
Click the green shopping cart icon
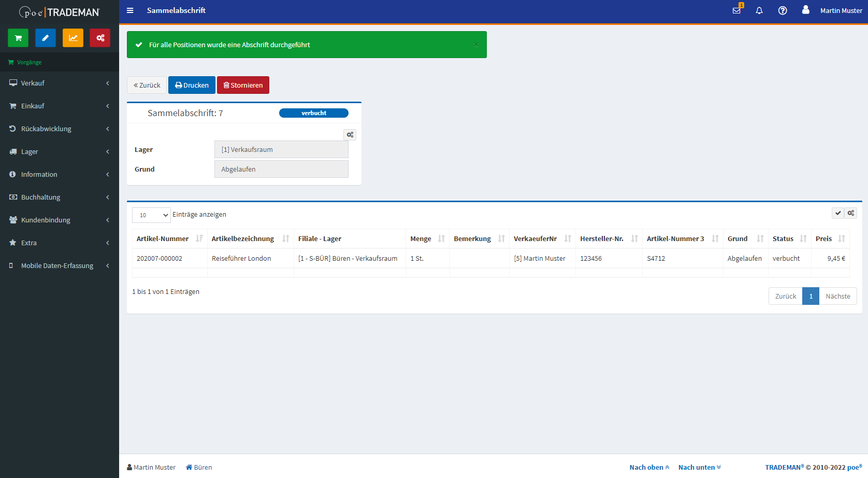[18, 38]
